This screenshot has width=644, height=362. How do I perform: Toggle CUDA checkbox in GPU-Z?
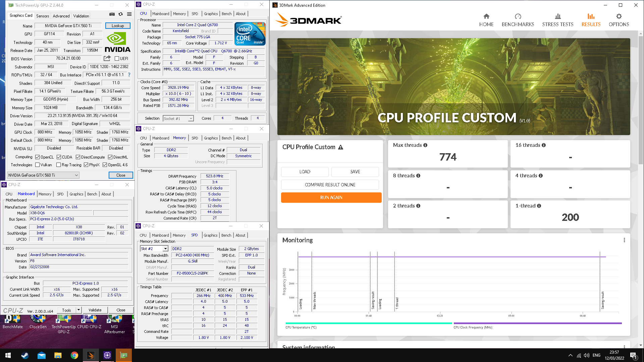[x=59, y=157]
